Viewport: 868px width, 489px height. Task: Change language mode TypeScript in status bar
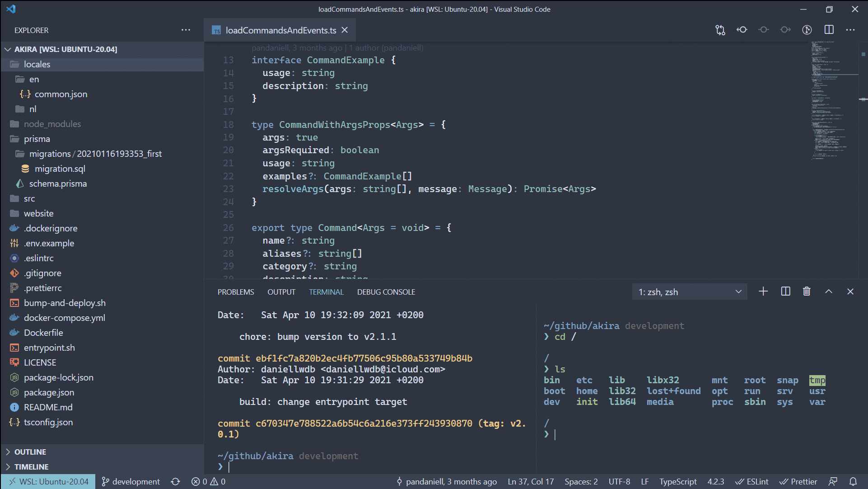[x=678, y=482]
